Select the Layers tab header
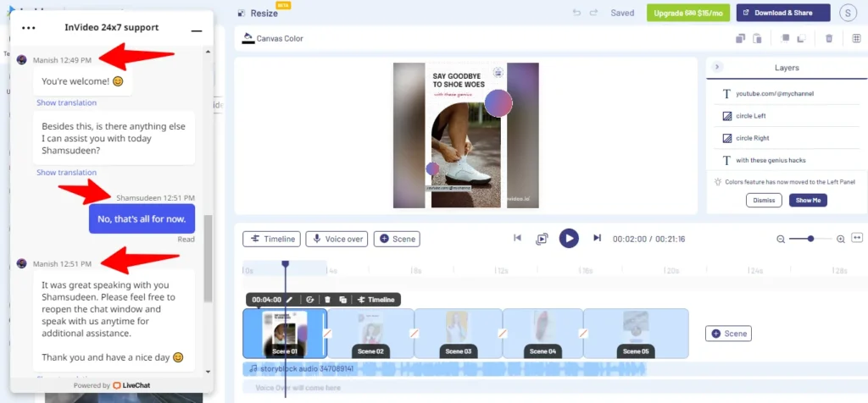 coord(787,68)
